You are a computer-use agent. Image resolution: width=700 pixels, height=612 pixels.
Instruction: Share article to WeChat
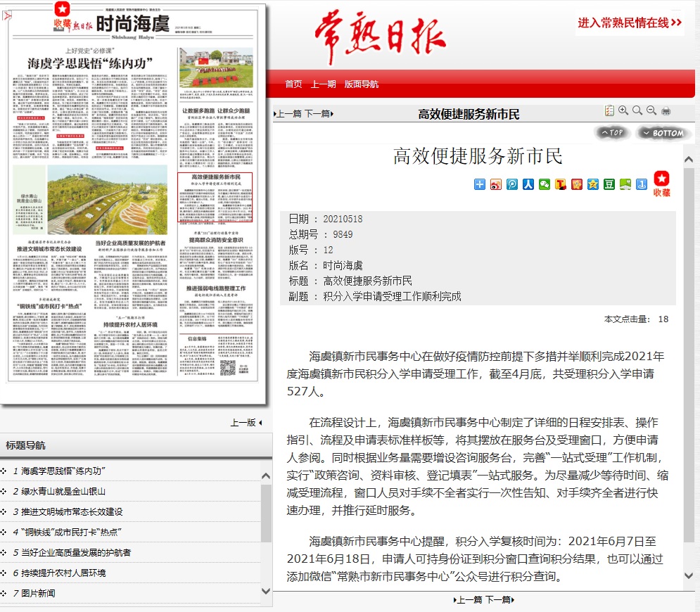[545, 184]
